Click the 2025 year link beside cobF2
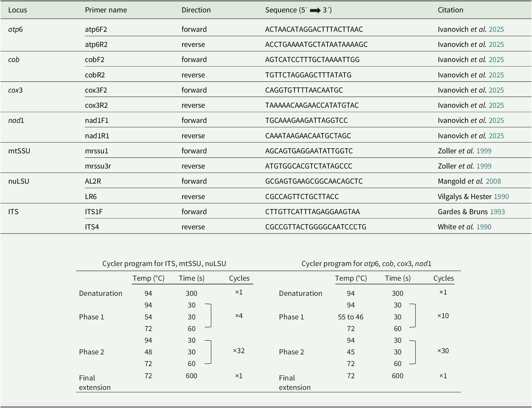Image resolution: width=532 pixels, height=408 pixels. (496, 60)
